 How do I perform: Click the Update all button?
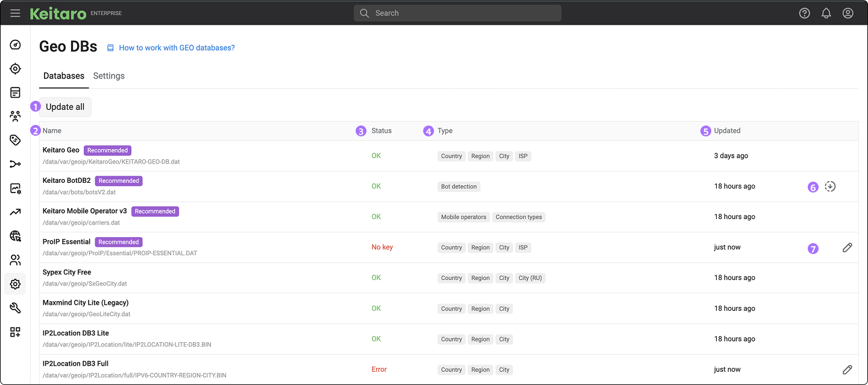(65, 107)
